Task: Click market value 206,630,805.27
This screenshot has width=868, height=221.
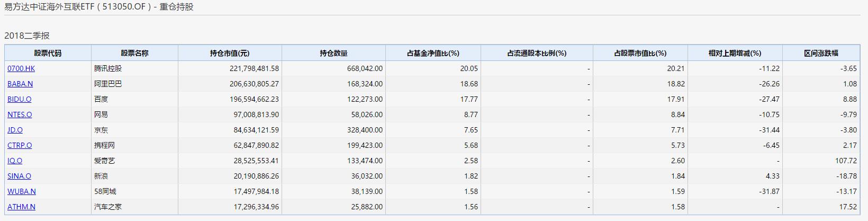Action: click(255, 84)
